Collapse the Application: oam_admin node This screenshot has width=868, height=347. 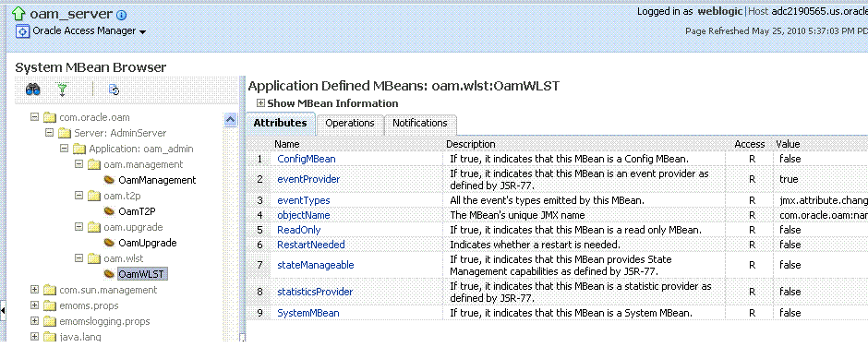65,149
